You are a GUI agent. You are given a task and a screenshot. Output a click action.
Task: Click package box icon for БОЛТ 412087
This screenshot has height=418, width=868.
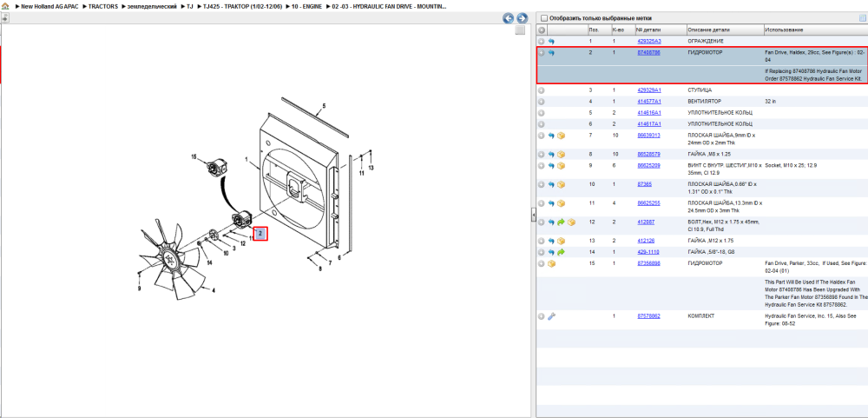pos(571,222)
